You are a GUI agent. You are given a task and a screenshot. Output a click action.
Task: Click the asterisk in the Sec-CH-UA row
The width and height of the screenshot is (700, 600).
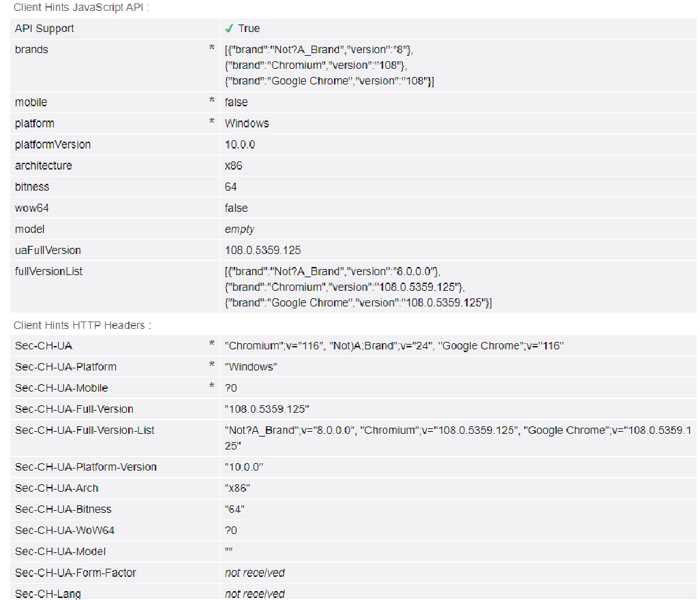pyautogui.click(x=212, y=345)
